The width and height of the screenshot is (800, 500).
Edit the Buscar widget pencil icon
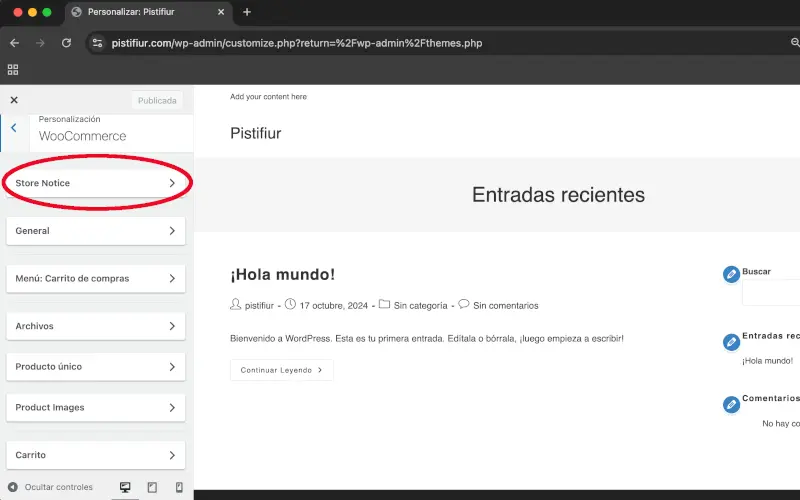[x=731, y=274]
